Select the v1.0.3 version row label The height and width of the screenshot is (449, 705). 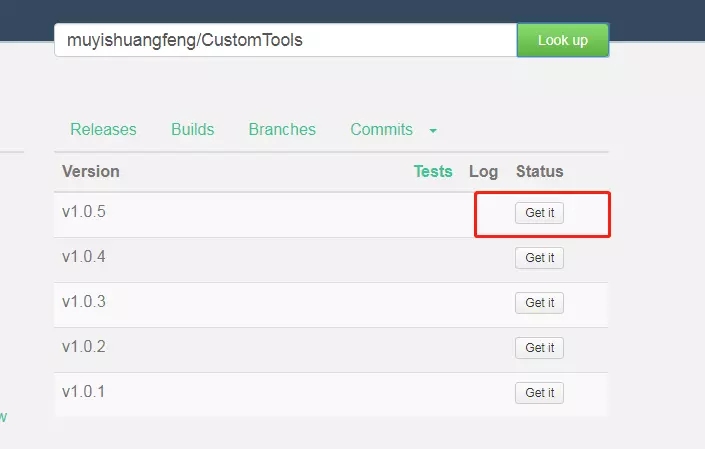click(x=84, y=301)
